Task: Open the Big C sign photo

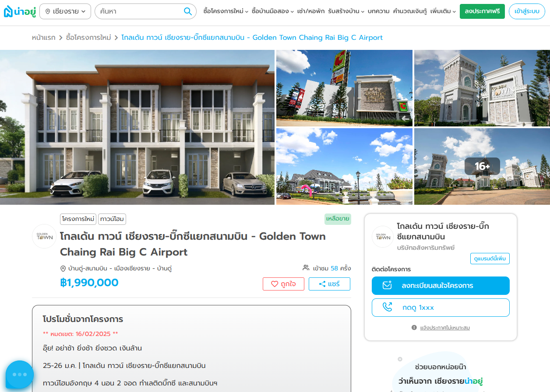Action: [344, 88]
